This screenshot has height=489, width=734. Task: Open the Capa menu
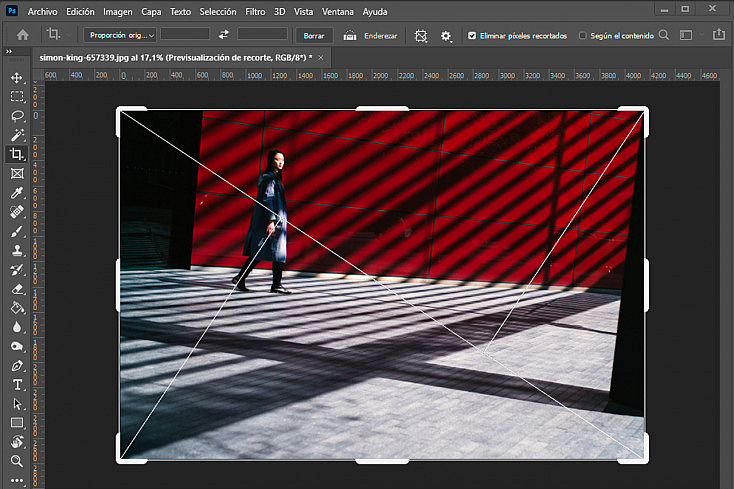(x=151, y=12)
